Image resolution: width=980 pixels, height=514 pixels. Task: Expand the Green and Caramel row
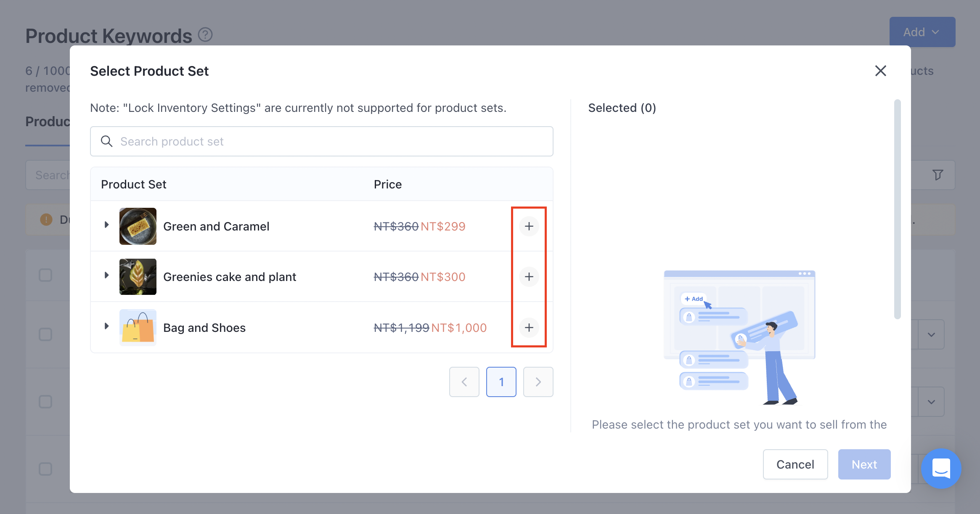click(107, 225)
